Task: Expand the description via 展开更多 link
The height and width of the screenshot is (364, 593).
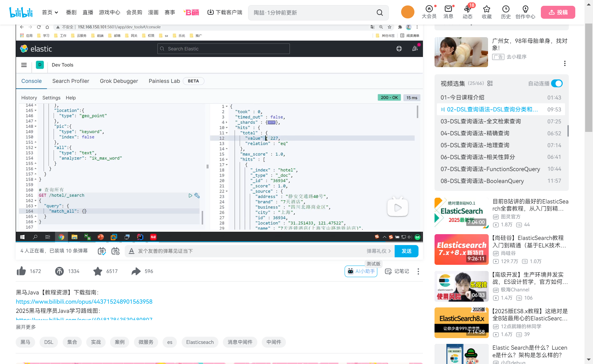Action: pyautogui.click(x=25, y=327)
